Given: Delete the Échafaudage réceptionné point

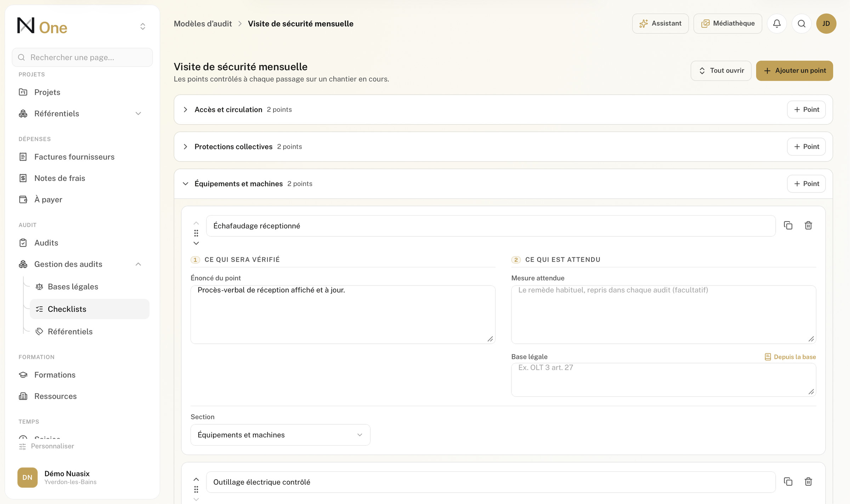Looking at the screenshot, I should 808,225.
